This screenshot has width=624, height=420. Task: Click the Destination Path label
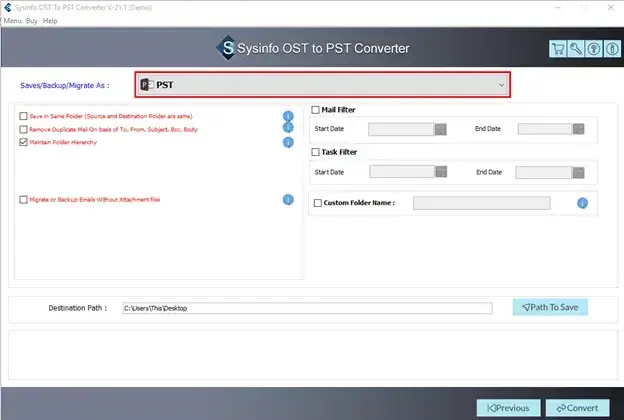pyautogui.click(x=78, y=308)
